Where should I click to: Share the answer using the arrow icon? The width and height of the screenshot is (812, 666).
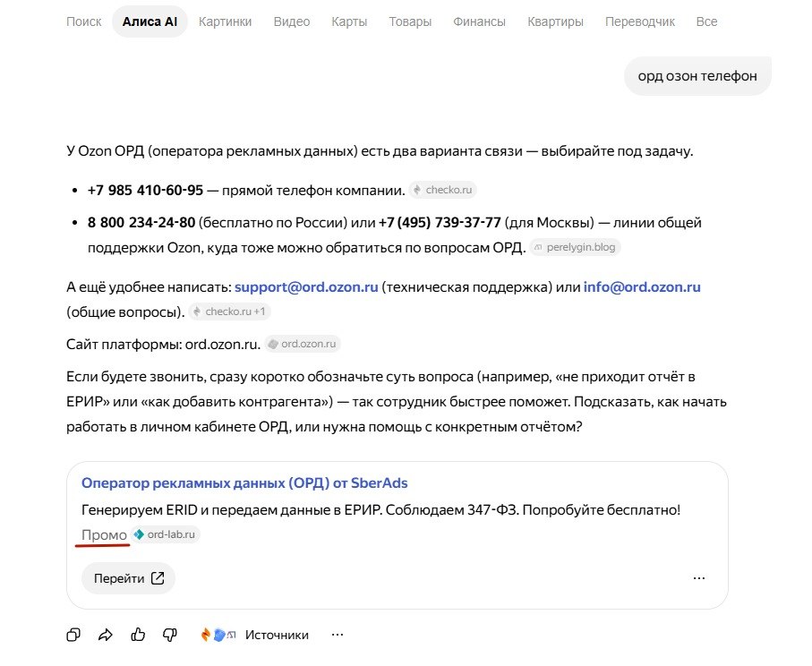106,635
